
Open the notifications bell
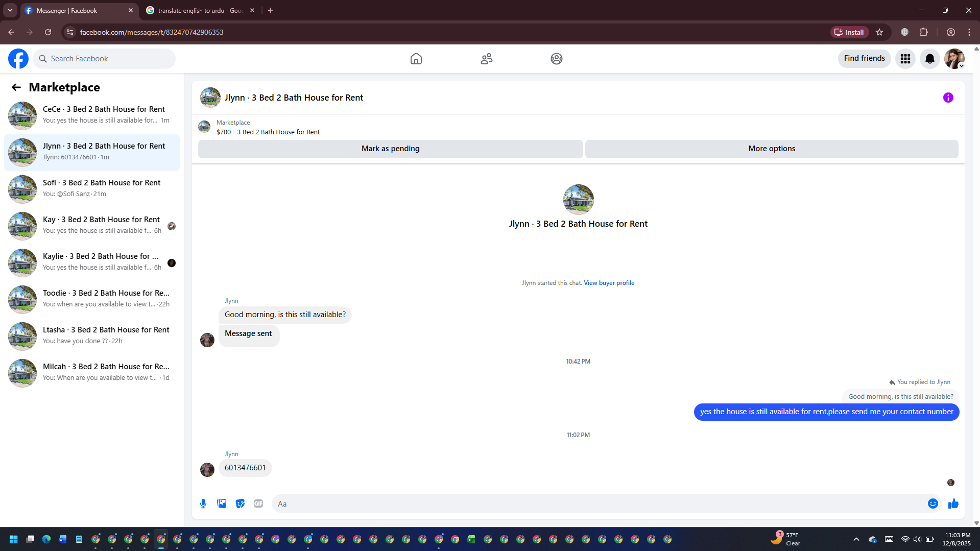930,59
